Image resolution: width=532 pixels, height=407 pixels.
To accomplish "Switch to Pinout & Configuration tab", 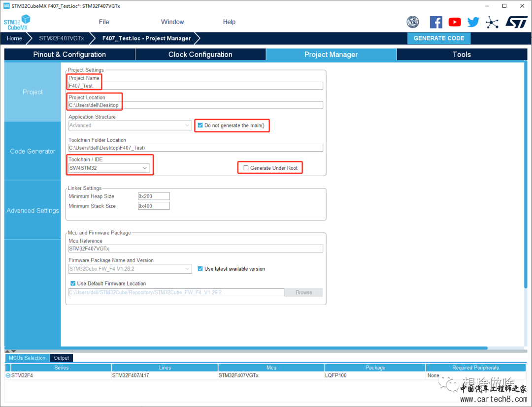I will tap(69, 55).
